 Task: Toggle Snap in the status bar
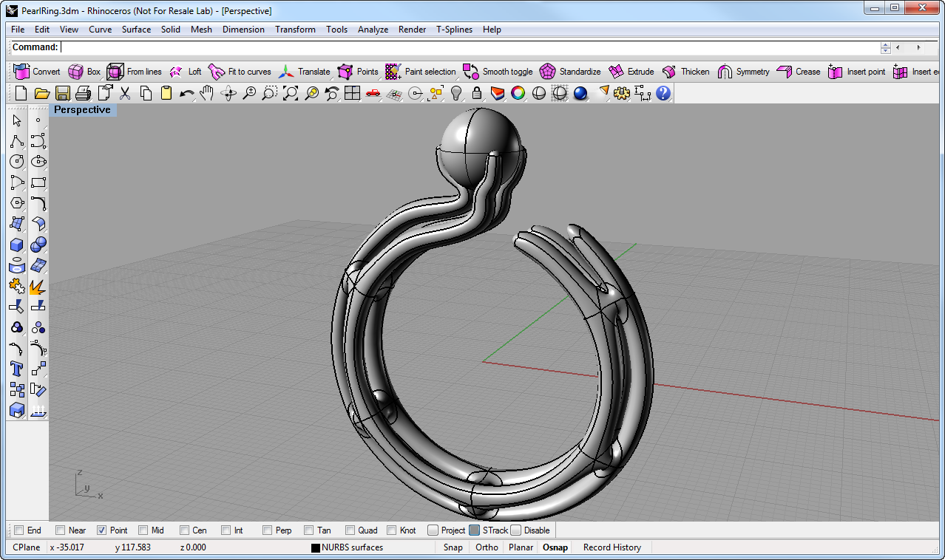coord(453,547)
